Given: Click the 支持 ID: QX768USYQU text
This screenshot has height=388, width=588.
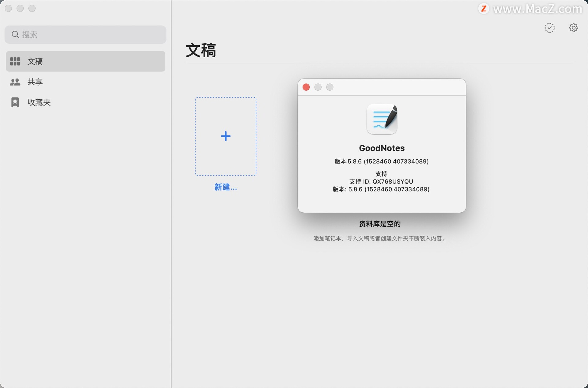Looking at the screenshot, I should click(381, 181).
